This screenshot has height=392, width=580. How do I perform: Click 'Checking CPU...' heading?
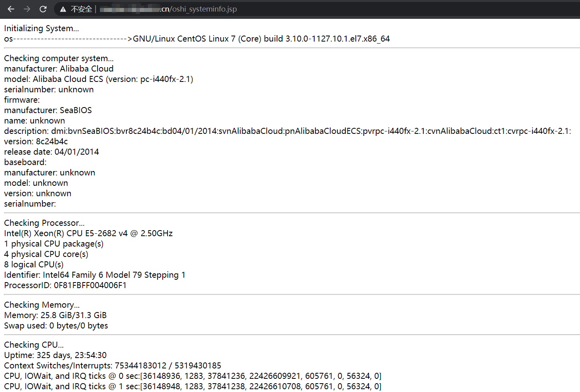tap(34, 345)
